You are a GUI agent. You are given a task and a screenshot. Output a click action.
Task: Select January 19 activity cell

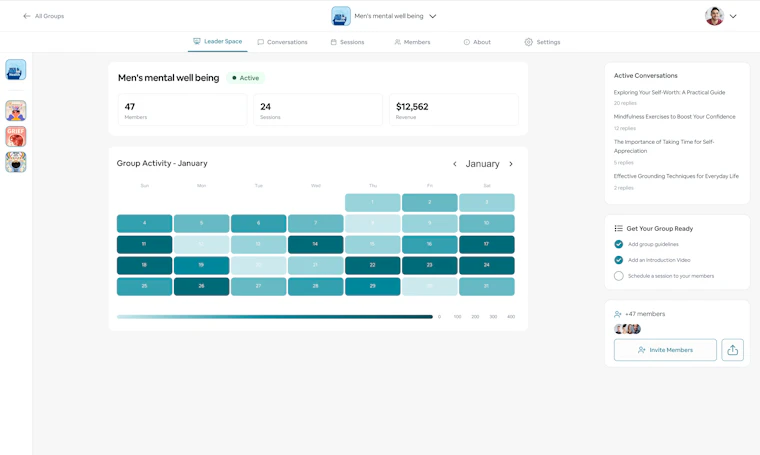click(201, 266)
